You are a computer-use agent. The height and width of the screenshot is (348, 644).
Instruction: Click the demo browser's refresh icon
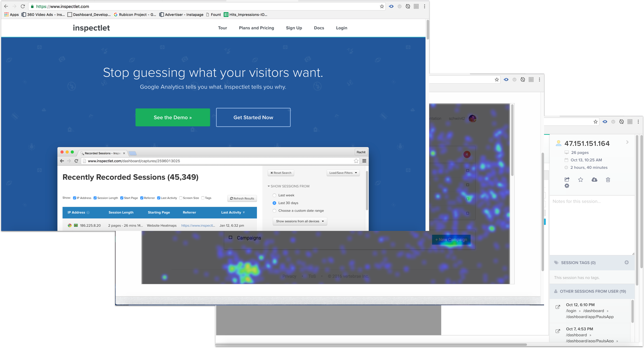point(76,161)
